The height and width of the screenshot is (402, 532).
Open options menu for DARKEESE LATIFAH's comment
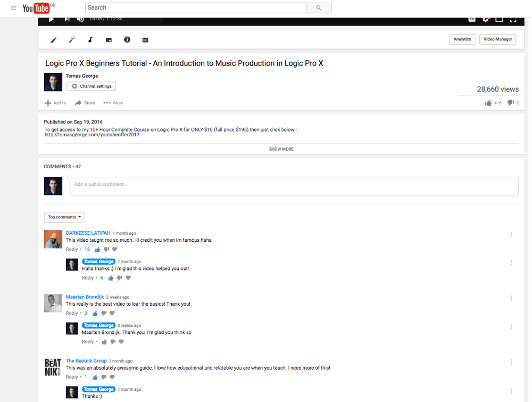511,234
